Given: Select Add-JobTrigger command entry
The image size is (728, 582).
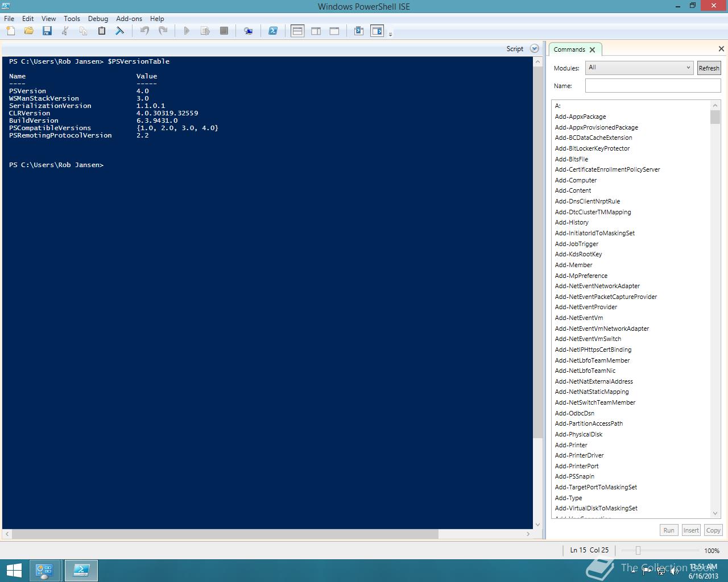Looking at the screenshot, I should click(x=576, y=244).
